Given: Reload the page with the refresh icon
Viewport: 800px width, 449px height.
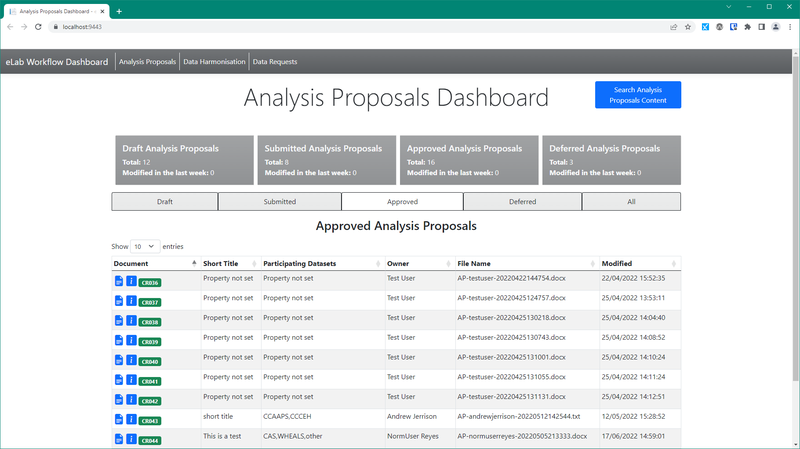Looking at the screenshot, I should pos(38,27).
